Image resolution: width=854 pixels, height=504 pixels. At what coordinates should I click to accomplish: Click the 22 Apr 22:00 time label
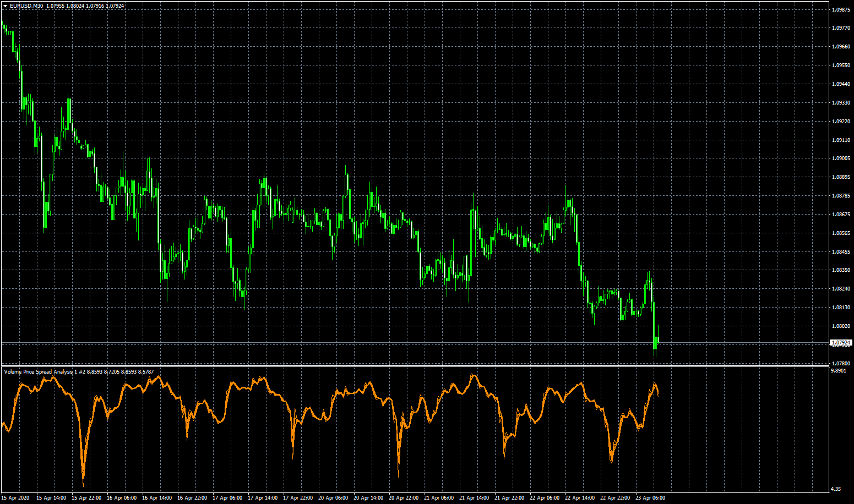pyautogui.click(x=615, y=498)
